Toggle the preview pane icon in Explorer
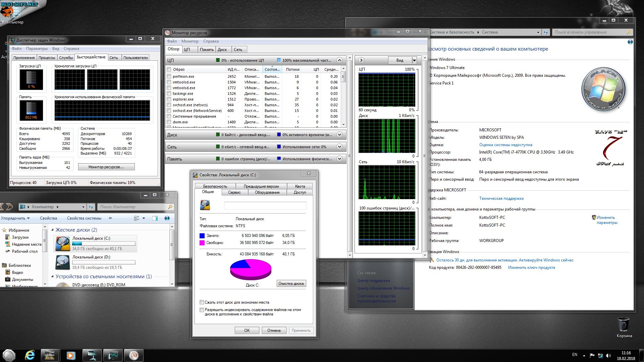This screenshot has height=362, width=644. point(155,218)
